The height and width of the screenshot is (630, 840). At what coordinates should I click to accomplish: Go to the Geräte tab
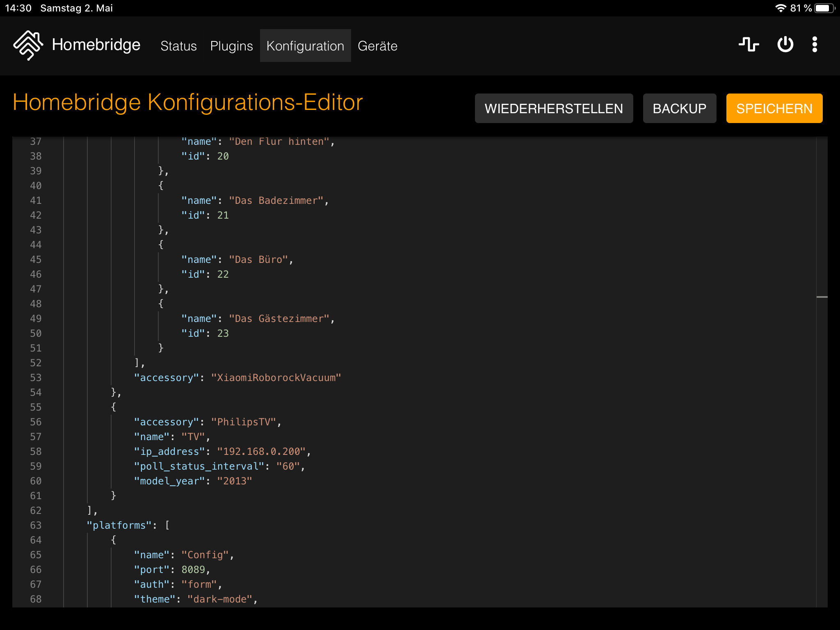coord(377,46)
